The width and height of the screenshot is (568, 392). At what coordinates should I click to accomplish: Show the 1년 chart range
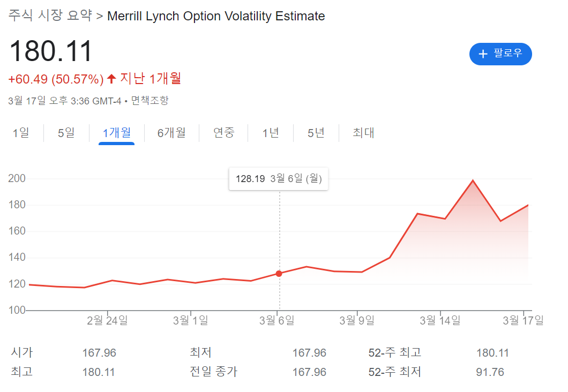271,132
